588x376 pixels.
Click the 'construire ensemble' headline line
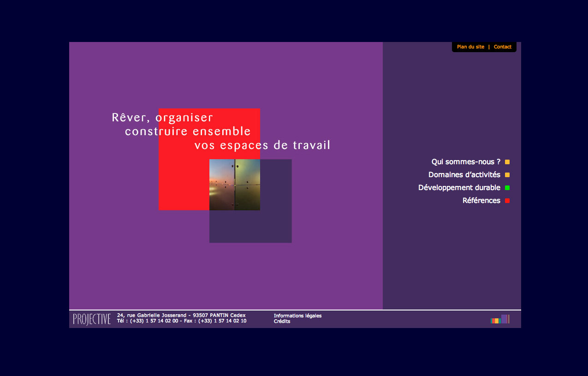pos(188,131)
